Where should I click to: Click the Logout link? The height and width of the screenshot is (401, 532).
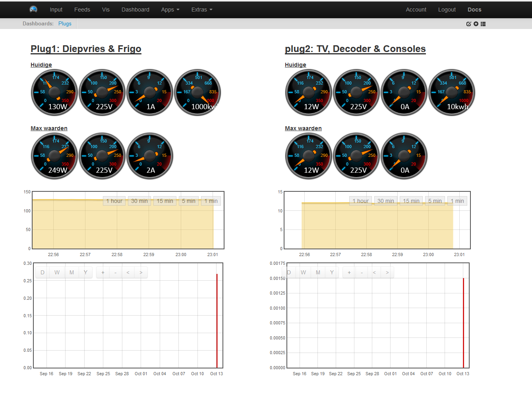[x=447, y=10]
